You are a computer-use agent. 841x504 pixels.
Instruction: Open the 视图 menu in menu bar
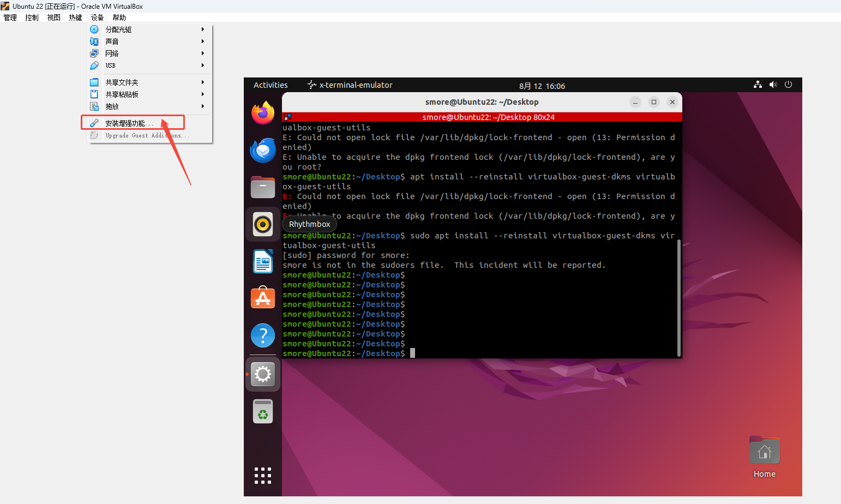(x=53, y=17)
